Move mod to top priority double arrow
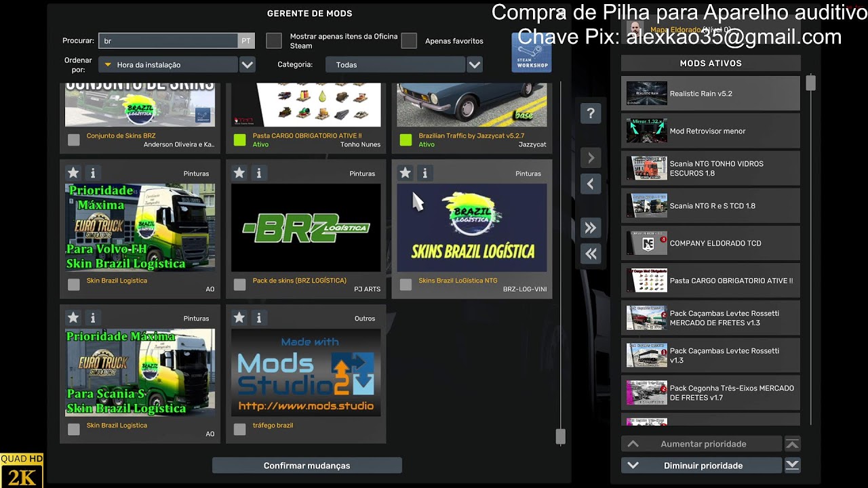Screen dimensions: 868x488 792,444
